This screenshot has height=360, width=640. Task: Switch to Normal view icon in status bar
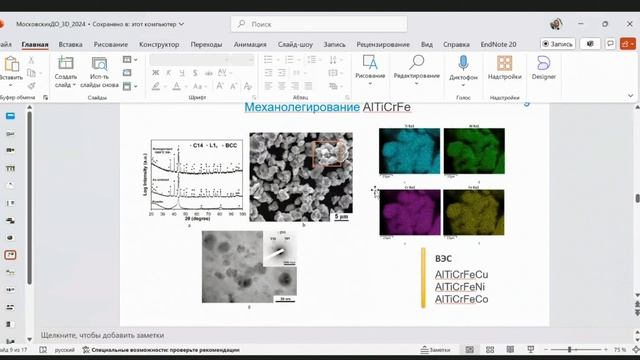point(470,349)
